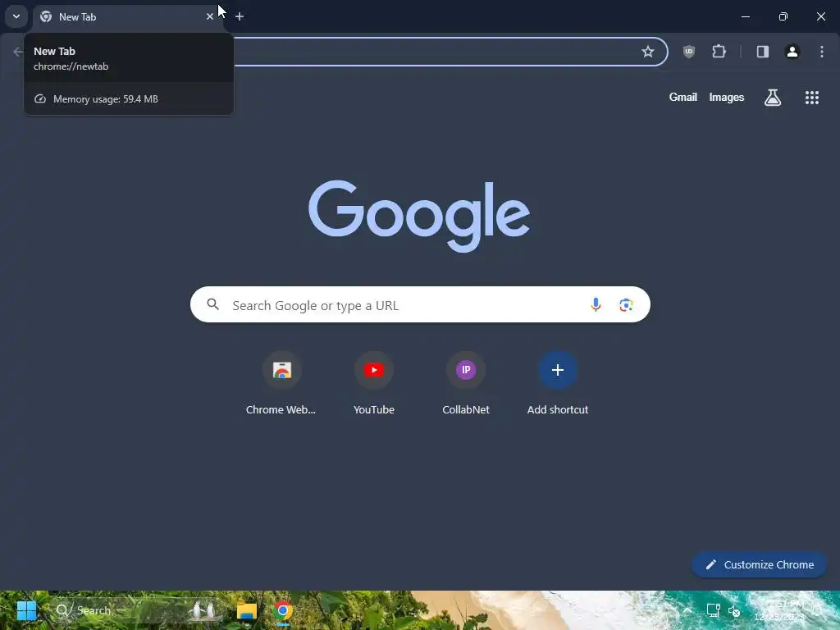Show hidden system tray icons
This screenshot has width=840, height=630.
687,610
